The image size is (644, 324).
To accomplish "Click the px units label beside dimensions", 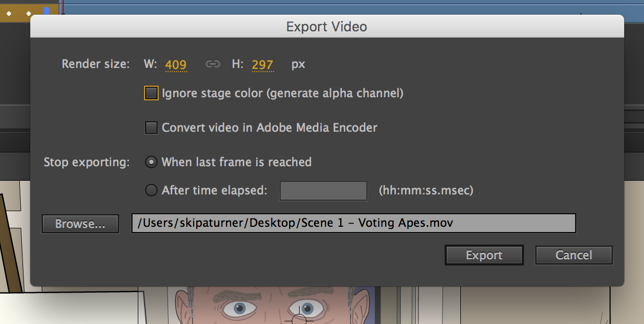I will click(297, 64).
